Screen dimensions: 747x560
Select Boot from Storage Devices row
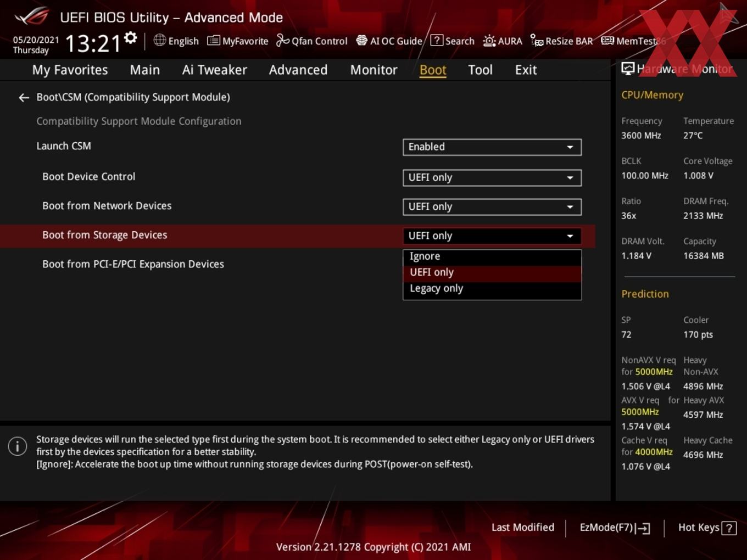coord(297,236)
